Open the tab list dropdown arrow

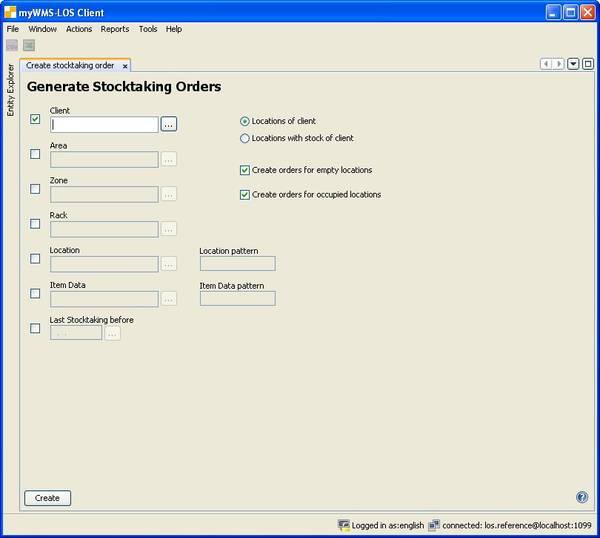pos(573,64)
